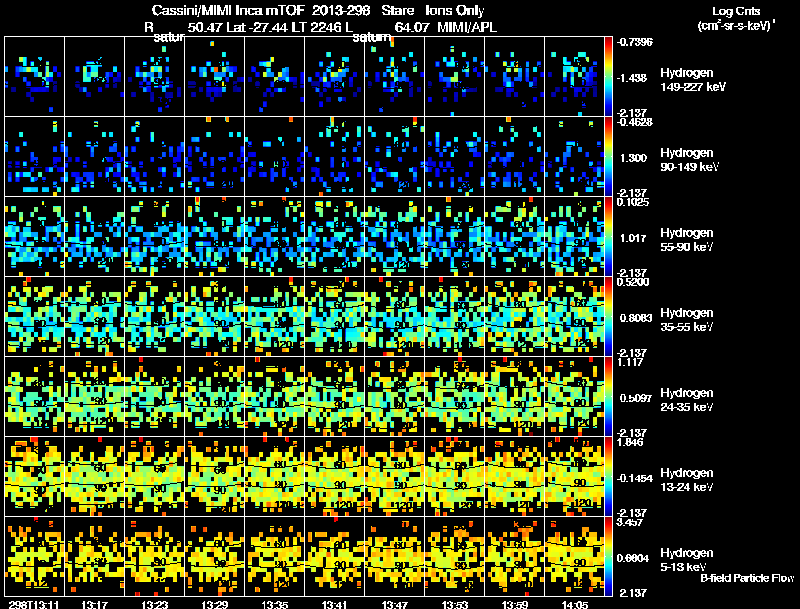Click the 'Hydrogen 13-24 keV' row label
This screenshot has width=800, height=609.
coord(687,480)
